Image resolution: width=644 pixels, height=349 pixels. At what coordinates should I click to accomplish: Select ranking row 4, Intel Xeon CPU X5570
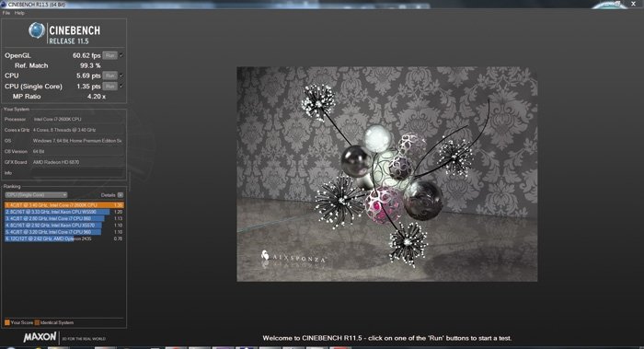point(64,226)
